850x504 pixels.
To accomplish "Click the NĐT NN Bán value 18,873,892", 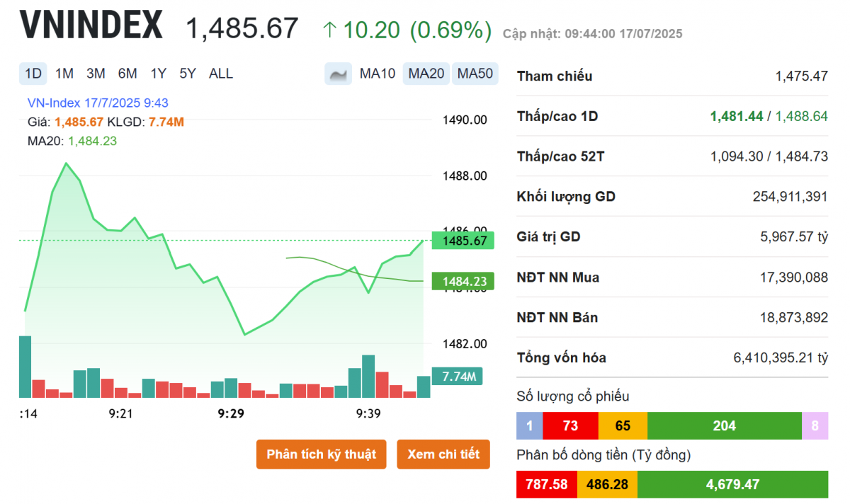I will point(794,318).
